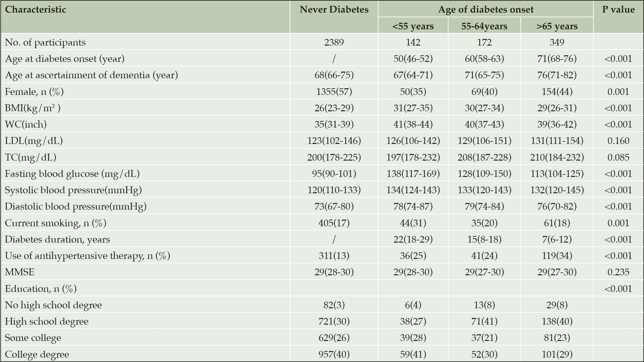Viewport: 644px width, 362px height.
Task: Click the 55-64years subheader
Action: coord(484,26)
